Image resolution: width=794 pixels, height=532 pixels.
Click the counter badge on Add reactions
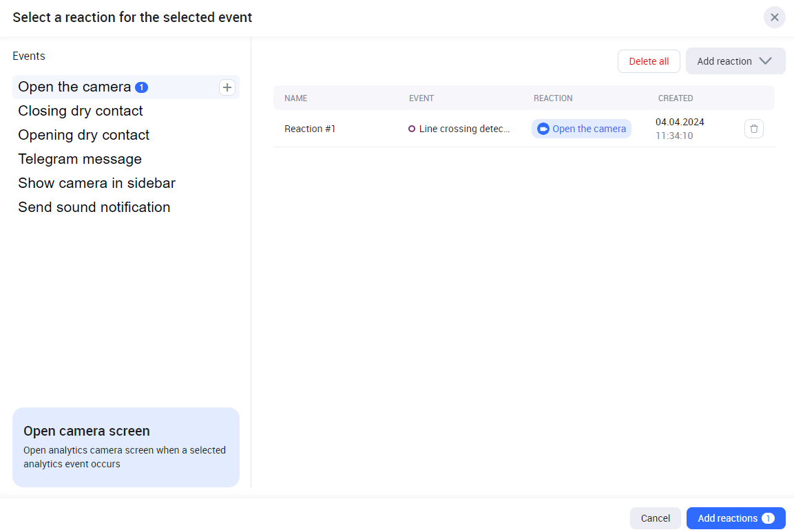point(768,518)
